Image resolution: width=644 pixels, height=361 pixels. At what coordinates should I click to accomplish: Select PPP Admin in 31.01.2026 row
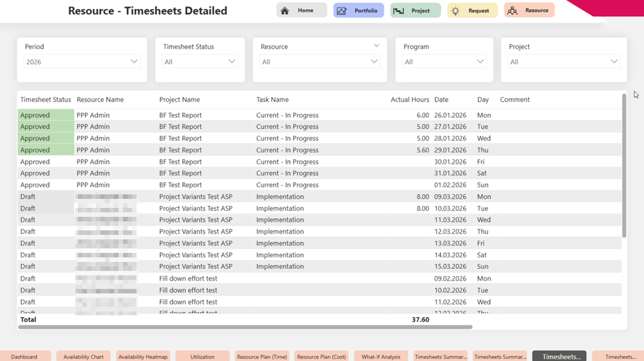(93, 173)
